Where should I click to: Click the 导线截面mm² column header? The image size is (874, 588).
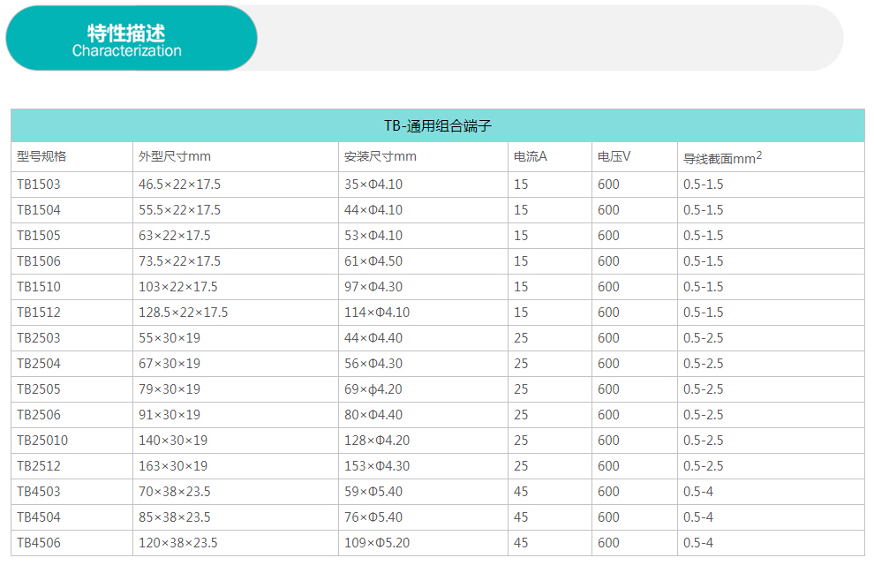tap(722, 158)
